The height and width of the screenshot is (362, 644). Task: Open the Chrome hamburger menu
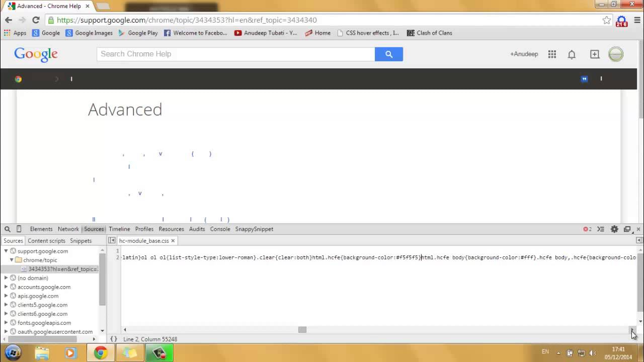(636, 20)
